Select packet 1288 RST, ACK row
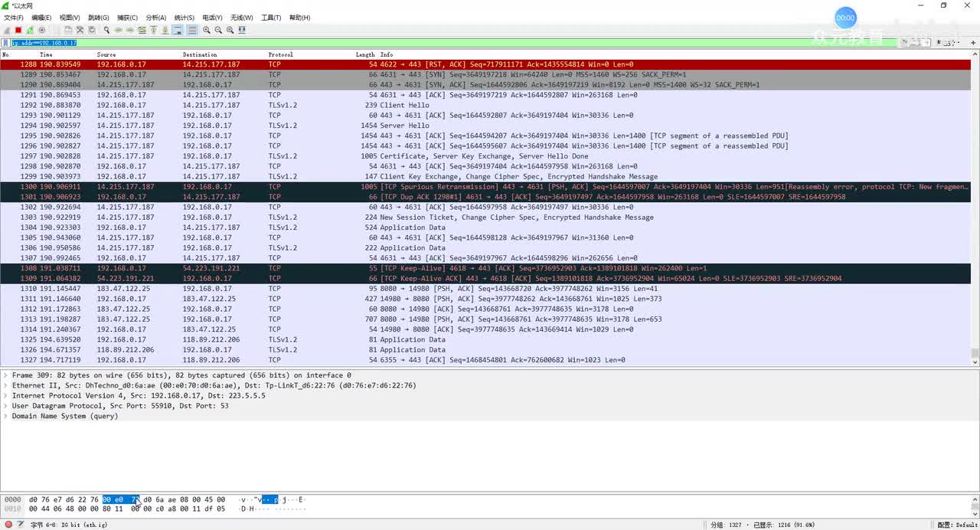 485,64
